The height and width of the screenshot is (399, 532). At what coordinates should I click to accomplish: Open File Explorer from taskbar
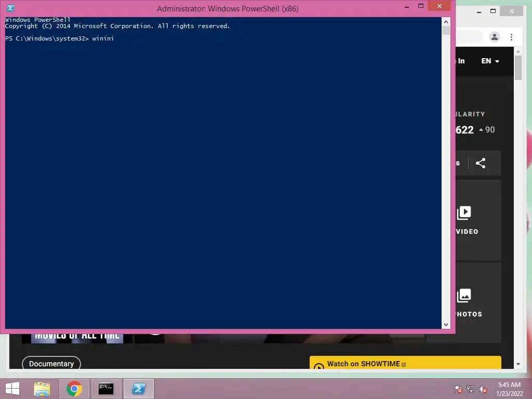(42, 389)
